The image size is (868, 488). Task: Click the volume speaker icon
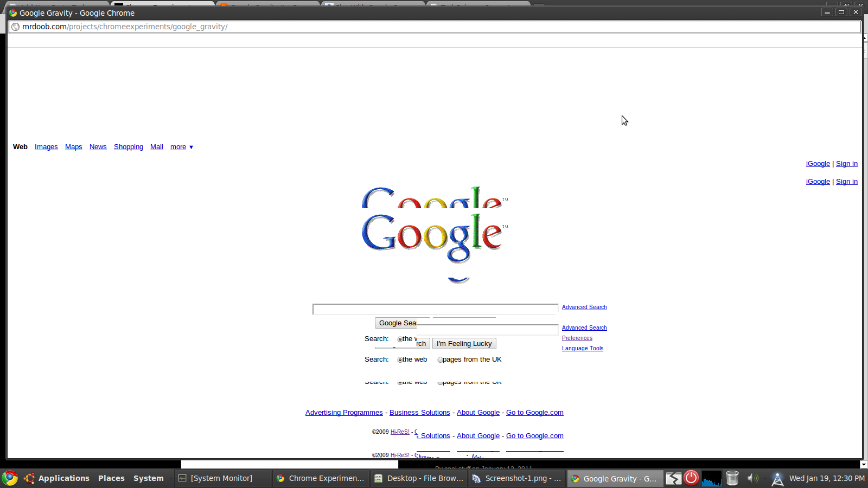tap(752, 478)
